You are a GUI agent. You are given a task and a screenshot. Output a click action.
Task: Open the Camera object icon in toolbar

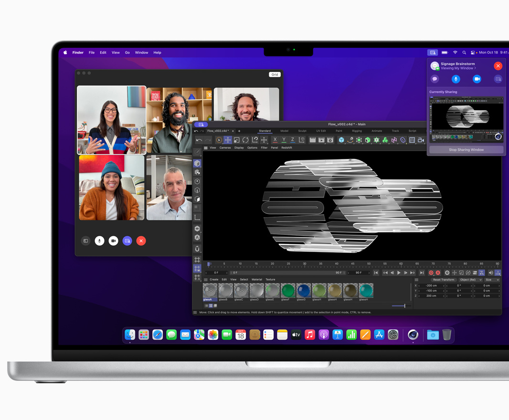coord(421,140)
